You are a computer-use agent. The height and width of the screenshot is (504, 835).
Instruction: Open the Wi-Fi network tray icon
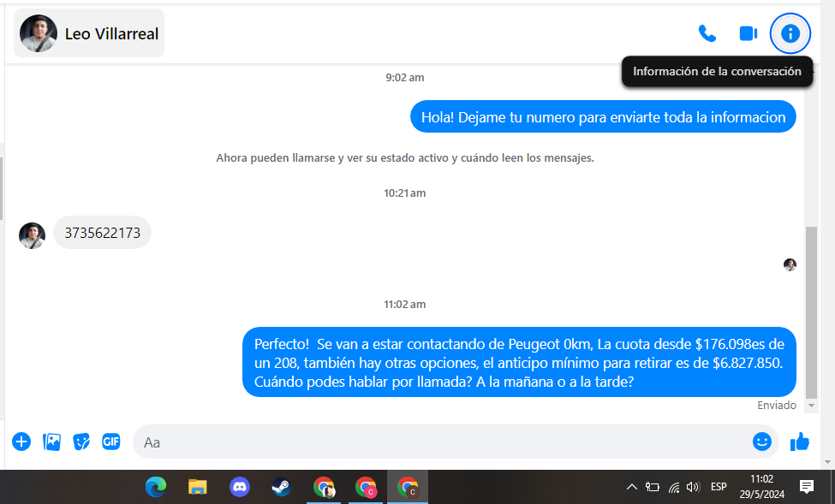(x=674, y=487)
